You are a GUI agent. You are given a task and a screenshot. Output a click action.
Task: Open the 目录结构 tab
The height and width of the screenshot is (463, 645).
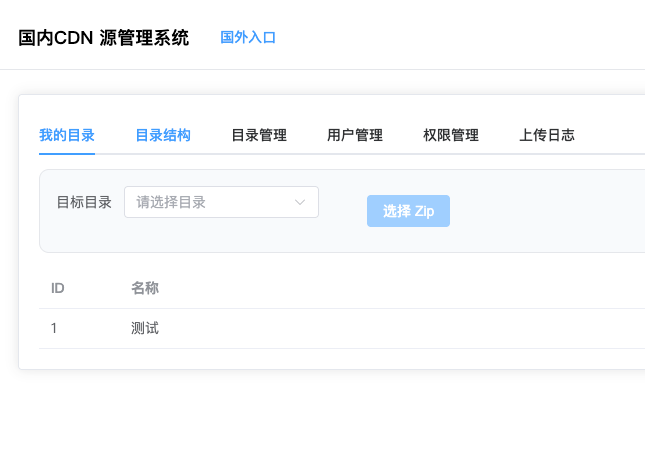[163, 136]
